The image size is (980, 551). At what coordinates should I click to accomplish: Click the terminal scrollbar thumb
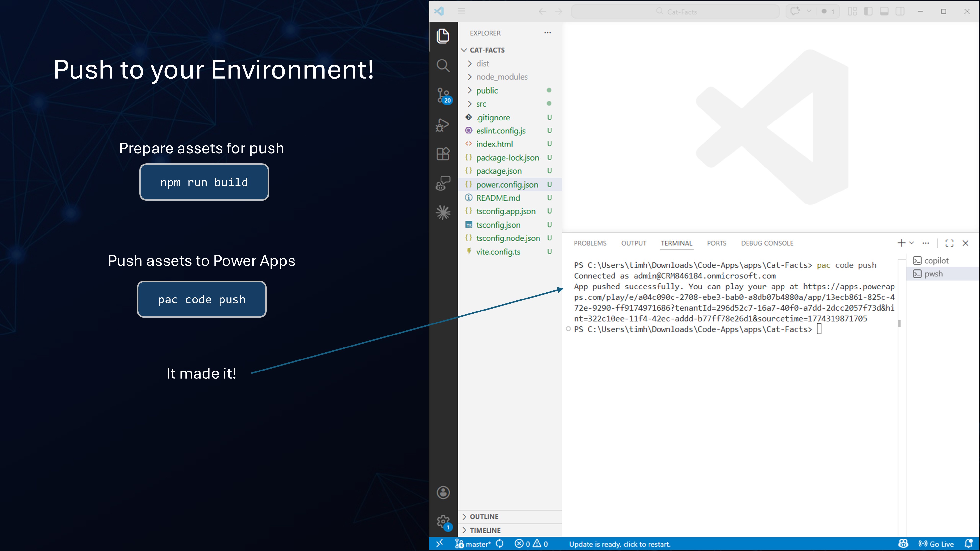tap(900, 323)
